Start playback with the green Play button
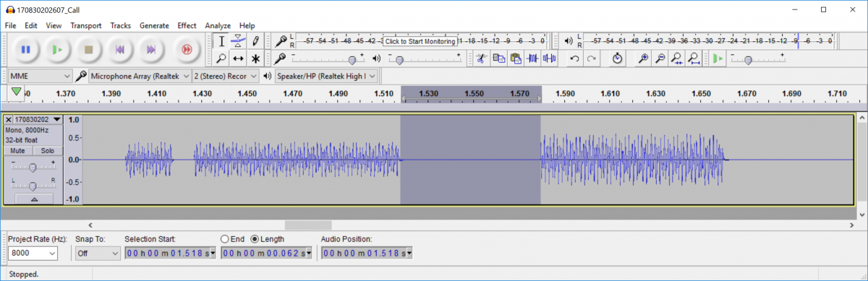868x281 pixels. (x=57, y=50)
